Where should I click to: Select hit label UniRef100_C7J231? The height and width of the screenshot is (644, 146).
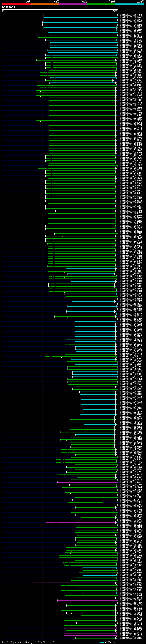(131, 618)
